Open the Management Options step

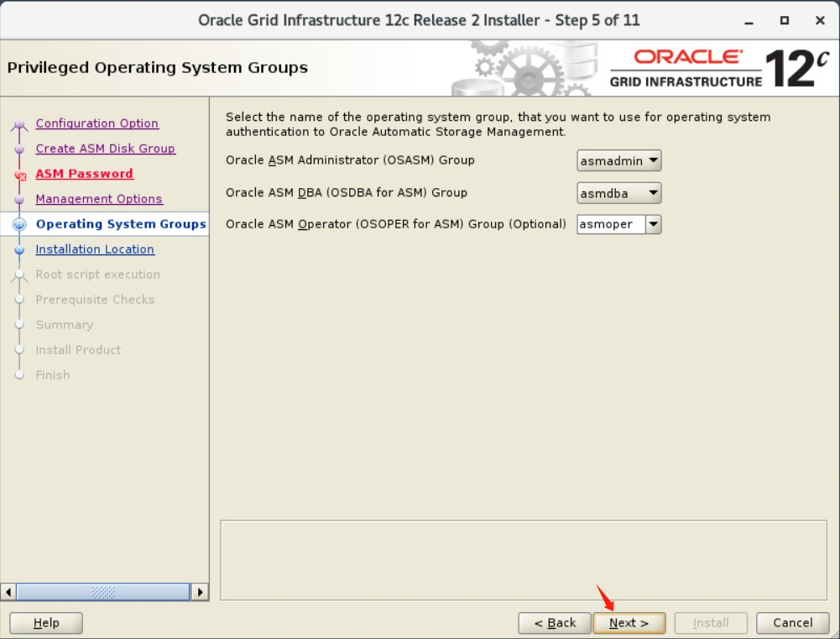point(99,199)
